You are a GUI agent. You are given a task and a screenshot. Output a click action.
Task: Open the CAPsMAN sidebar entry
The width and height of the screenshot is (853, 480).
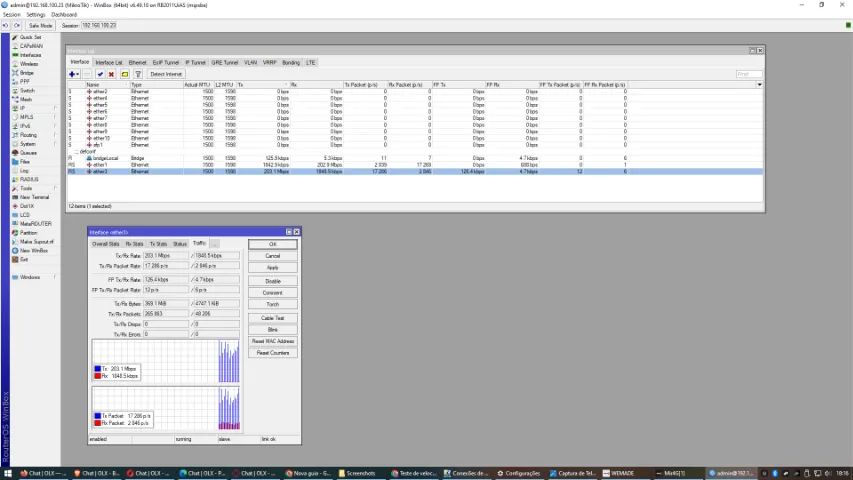(30, 46)
